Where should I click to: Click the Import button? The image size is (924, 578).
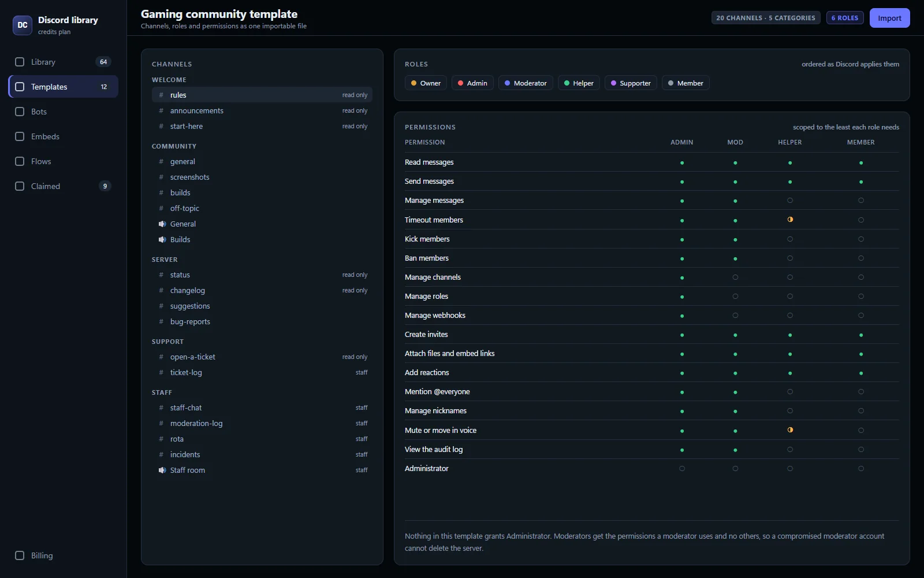pyautogui.click(x=889, y=18)
